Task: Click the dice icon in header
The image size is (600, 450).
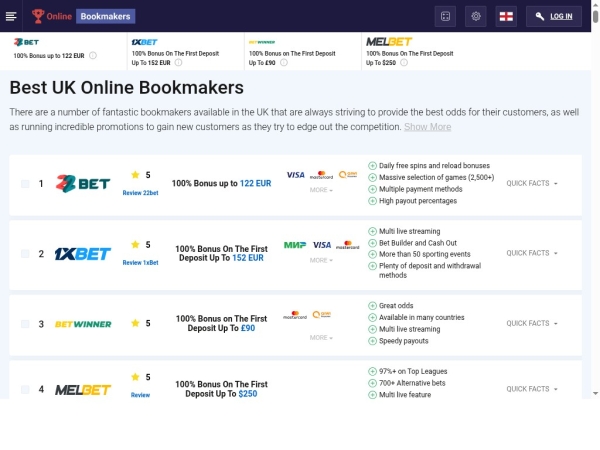Action: click(445, 16)
